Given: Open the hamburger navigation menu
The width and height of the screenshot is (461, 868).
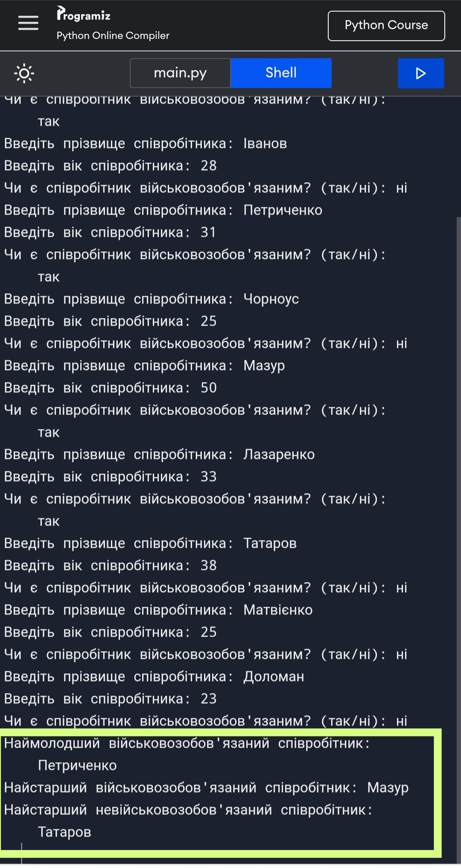Looking at the screenshot, I should tap(28, 23).
